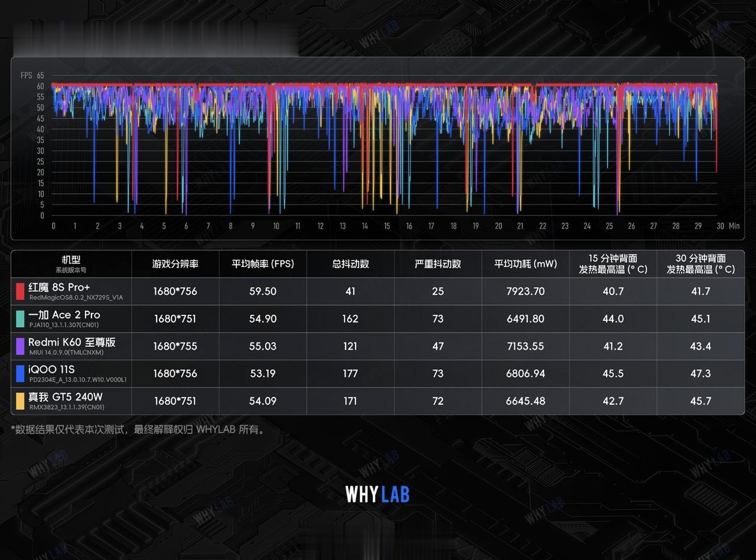Click average frame rate 54.90
The height and width of the screenshot is (560, 756).
point(263,319)
